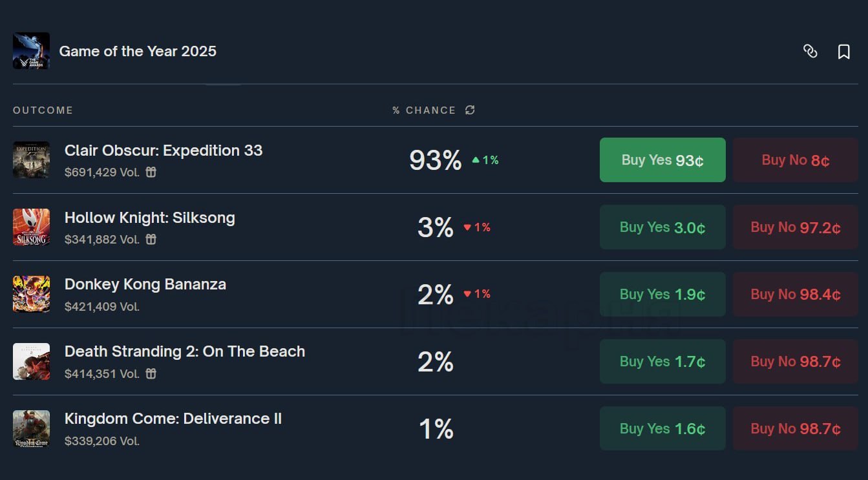Click the gift icon under Clair Obscur
Screen dimensions: 868x480
point(151,172)
